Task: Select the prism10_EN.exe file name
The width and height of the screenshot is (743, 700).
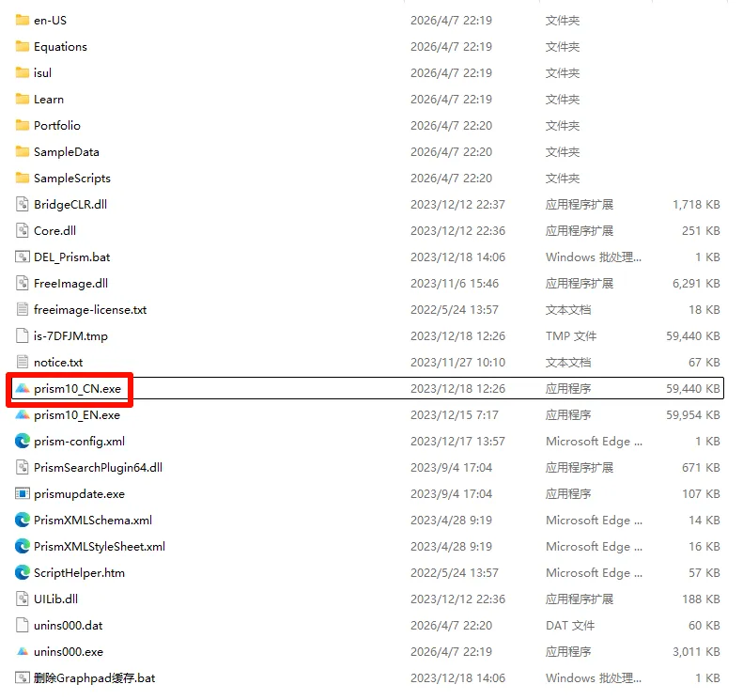Action: (77, 415)
